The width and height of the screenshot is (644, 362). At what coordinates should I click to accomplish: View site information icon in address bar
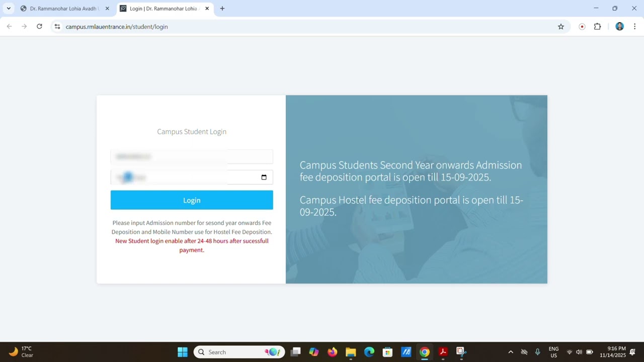pos(57,27)
